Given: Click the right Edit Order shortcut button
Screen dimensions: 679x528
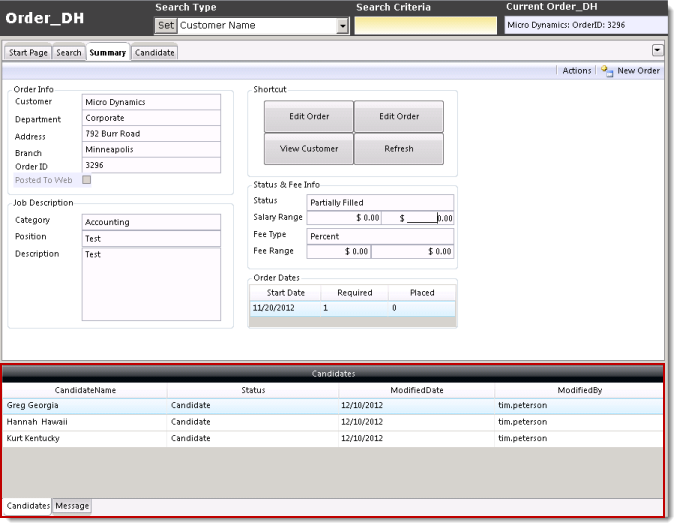Looking at the screenshot, I should 399,117.
